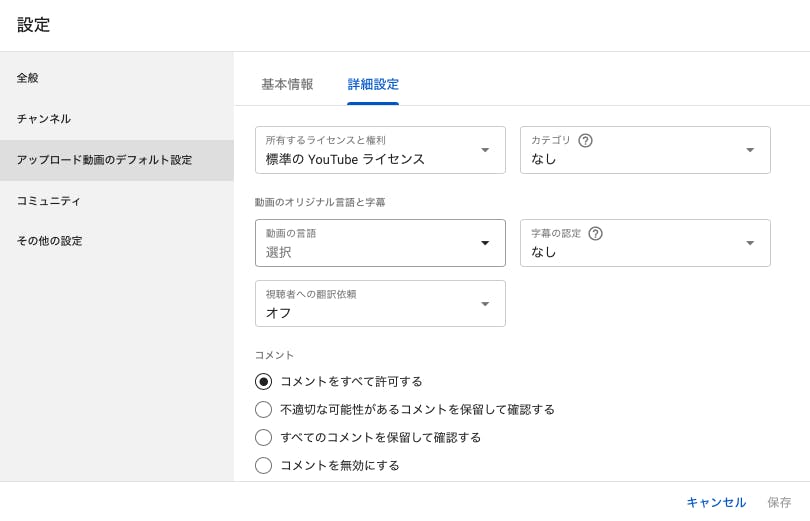Select 不適切な可能性があるコメントを保留して確認する option

pos(264,409)
